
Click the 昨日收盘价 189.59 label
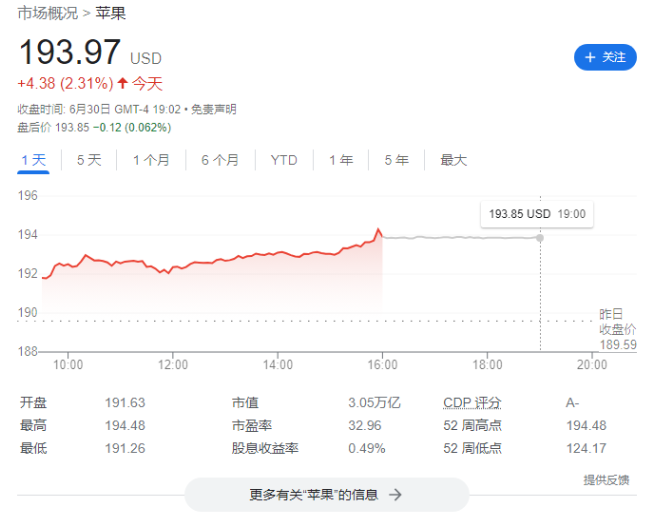pyautogui.click(x=618, y=329)
